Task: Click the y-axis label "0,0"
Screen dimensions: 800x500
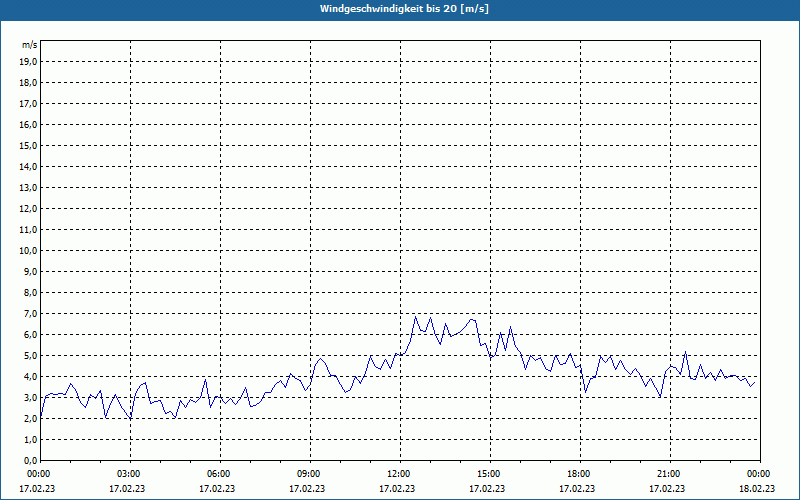Action: (30, 460)
